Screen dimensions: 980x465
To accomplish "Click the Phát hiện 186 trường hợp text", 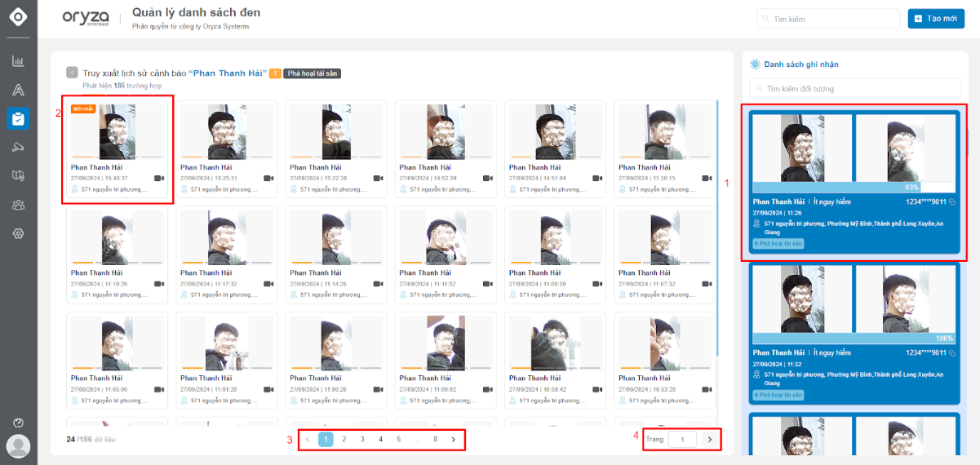I will click(x=122, y=85).
